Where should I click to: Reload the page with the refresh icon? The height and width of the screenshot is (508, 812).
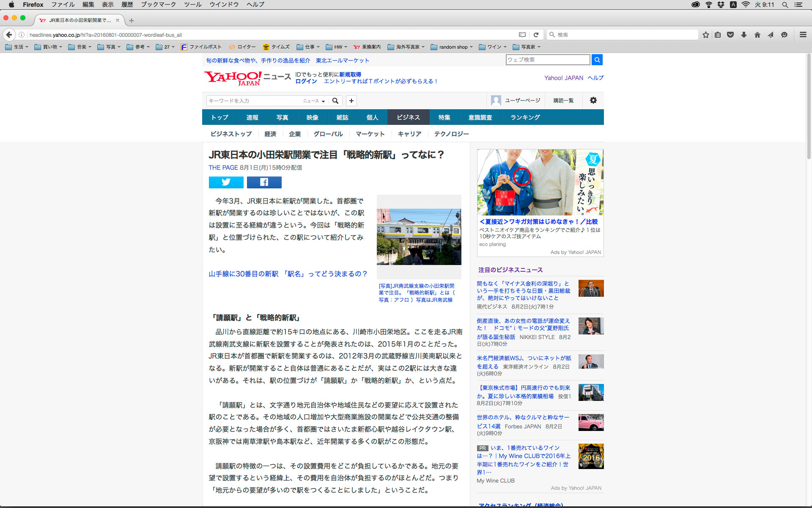pos(536,35)
